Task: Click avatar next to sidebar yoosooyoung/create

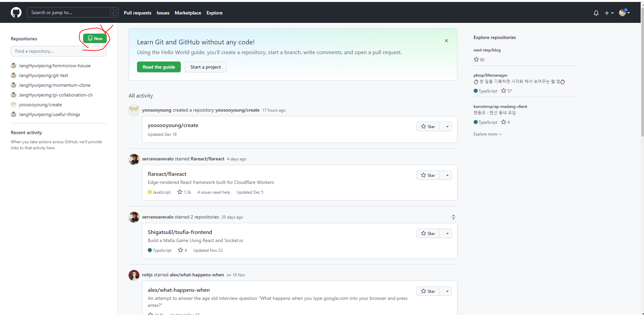Action: [x=13, y=105]
